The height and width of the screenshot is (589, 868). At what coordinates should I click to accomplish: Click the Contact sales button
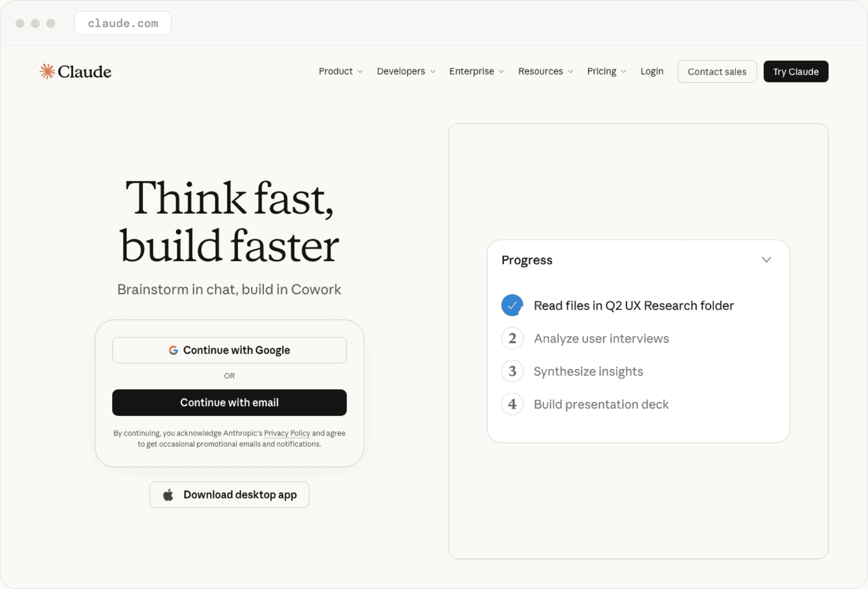pos(717,71)
